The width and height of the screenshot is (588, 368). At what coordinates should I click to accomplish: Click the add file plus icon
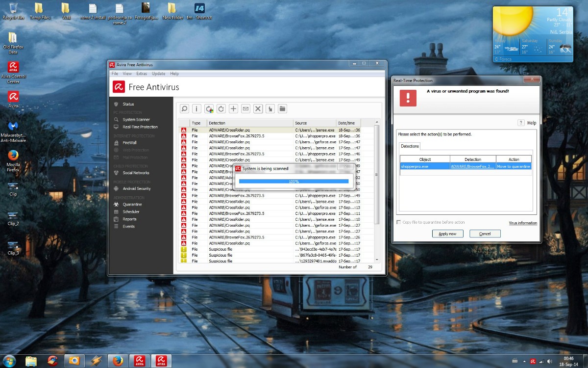(234, 109)
